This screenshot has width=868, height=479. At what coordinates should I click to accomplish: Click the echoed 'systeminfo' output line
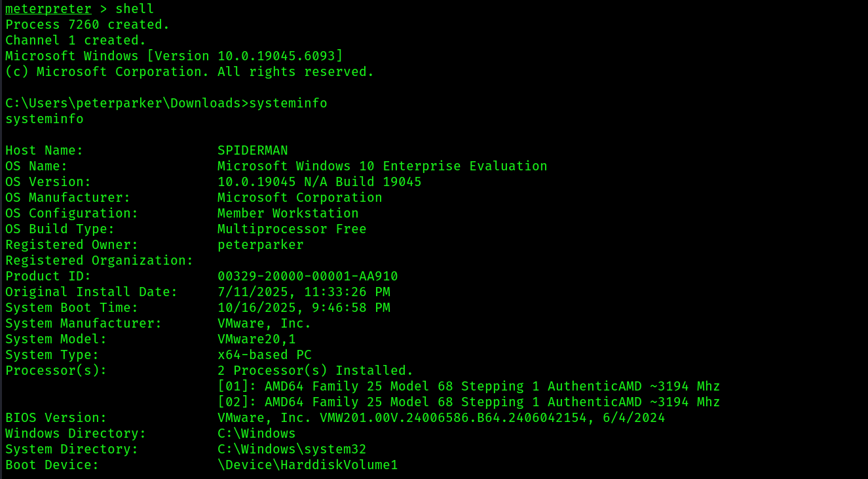click(45, 119)
